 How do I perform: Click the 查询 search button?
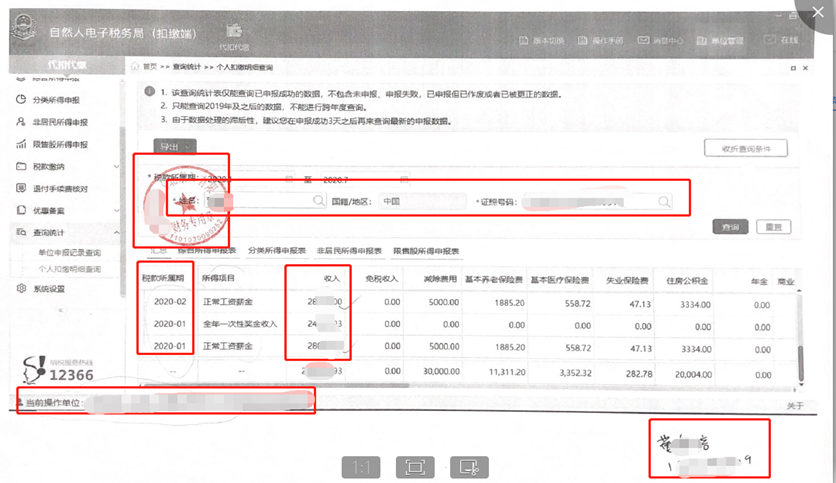730,227
